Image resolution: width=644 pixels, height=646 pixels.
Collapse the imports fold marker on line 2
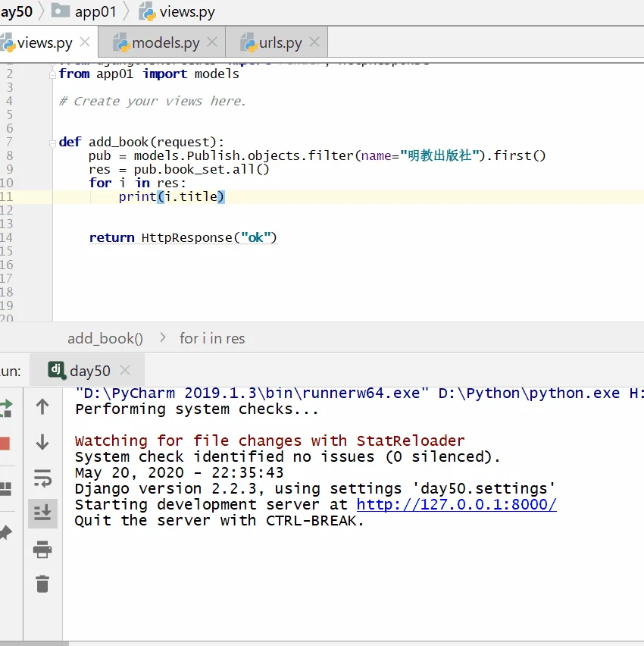[52, 74]
